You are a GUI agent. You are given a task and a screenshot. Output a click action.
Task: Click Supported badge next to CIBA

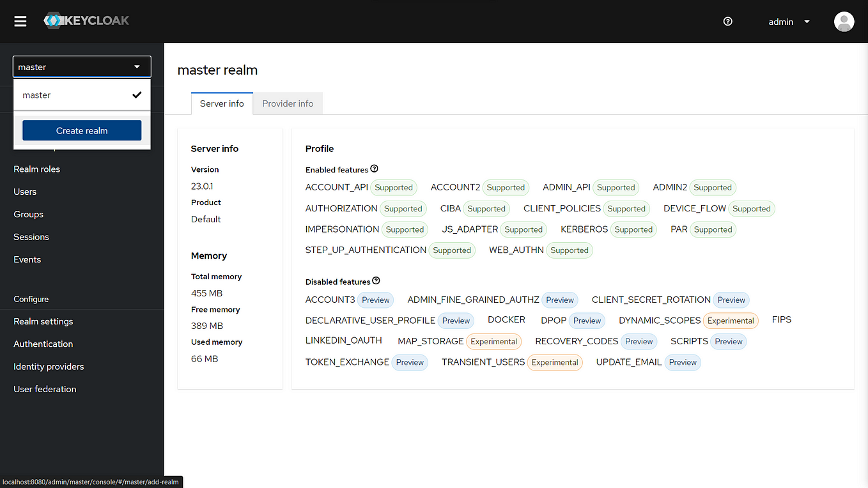pos(486,209)
